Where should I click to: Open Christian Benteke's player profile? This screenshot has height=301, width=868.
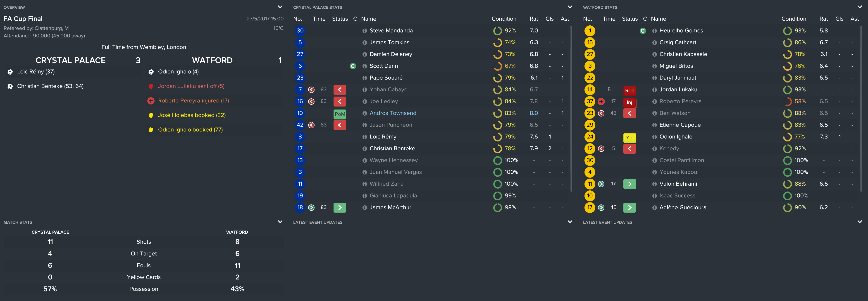click(x=392, y=148)
